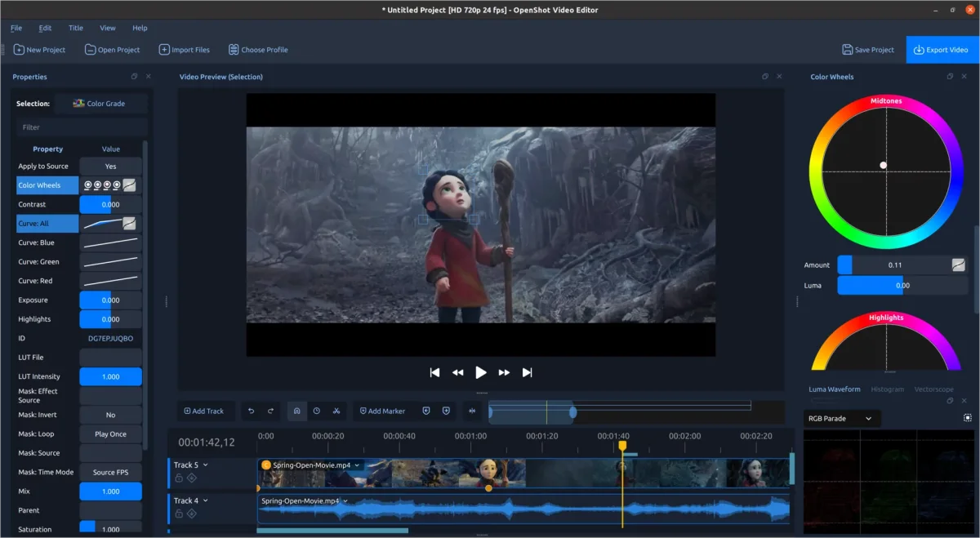The image size is (980, 538).
Task: Click the Open Project button
Action: click(x=113, y=50)
